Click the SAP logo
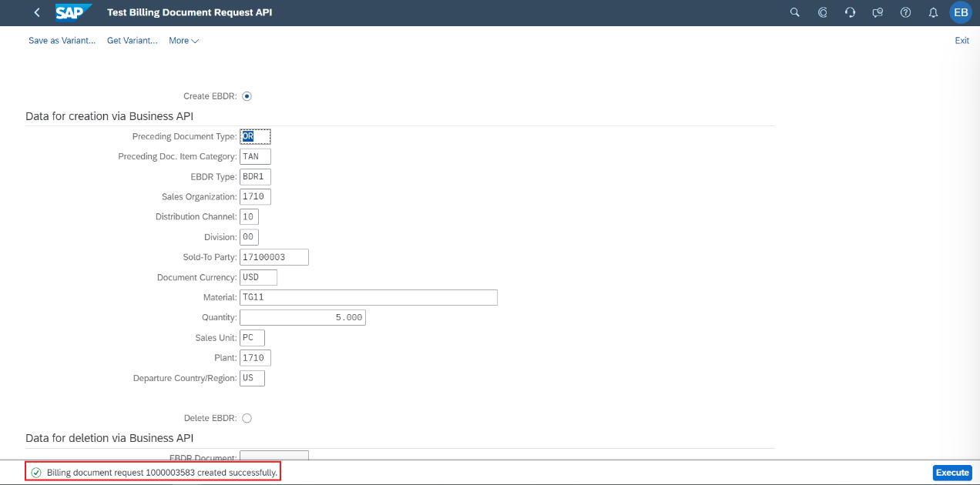This screenshot has height=485, width=980. [73, 13]
